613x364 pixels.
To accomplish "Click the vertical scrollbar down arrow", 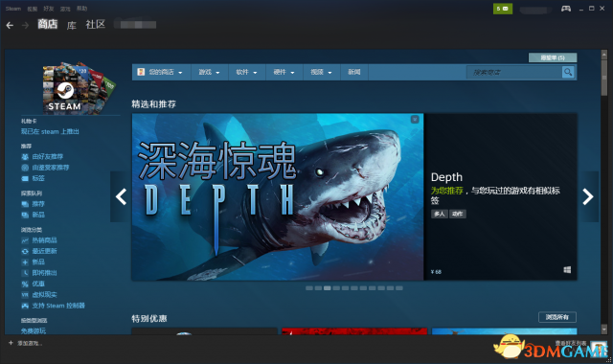I will (604, 330).
